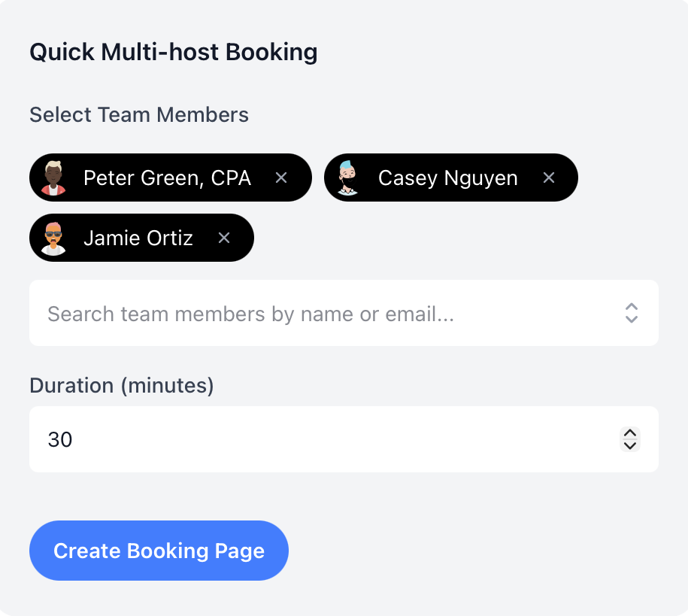The width and height of the screenshot is (688, 616).
Task: Click the Casey Nguyen name text
Action: (x=448, y=178)
